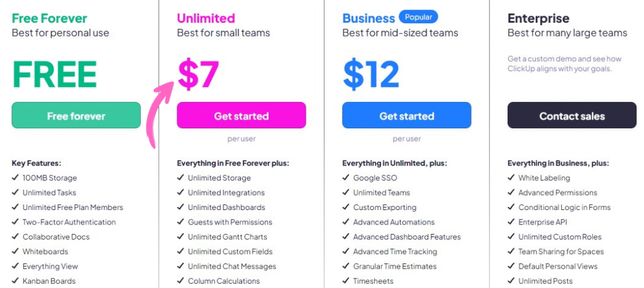The image size is (644, 288).
Task: Click the Enterprise plan heading
Action: pyautogui.click(x=538, y=18)
